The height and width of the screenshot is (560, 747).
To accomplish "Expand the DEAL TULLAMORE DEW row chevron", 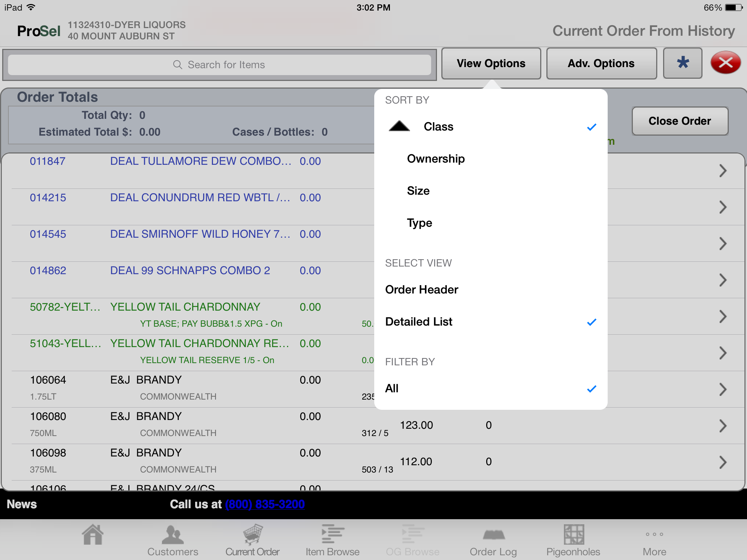I will 723,171.
